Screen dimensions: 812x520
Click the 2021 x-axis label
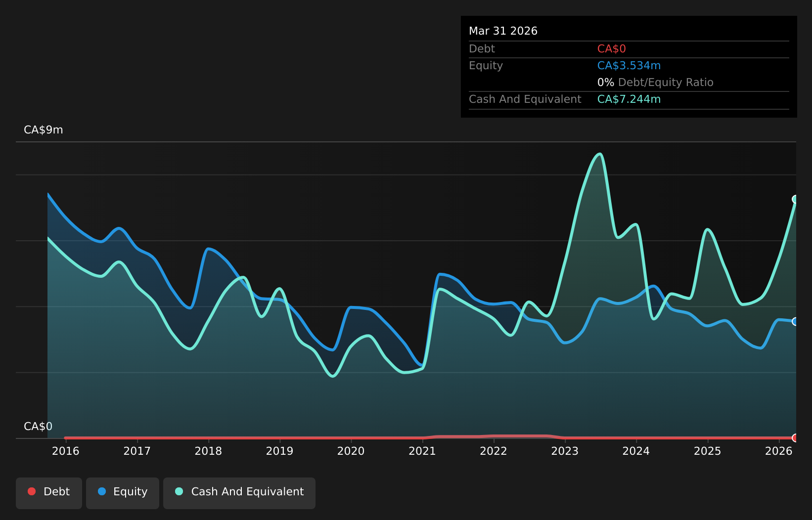422,451
